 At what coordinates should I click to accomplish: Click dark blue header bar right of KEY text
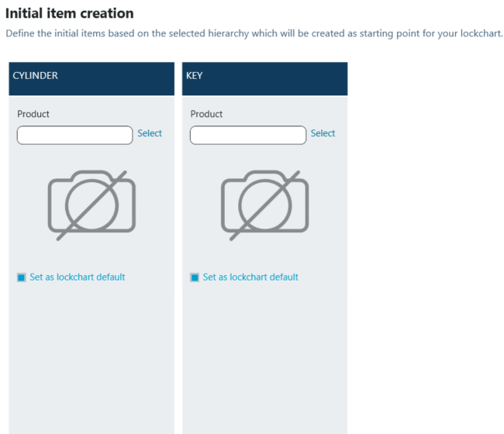pos(279,78)
